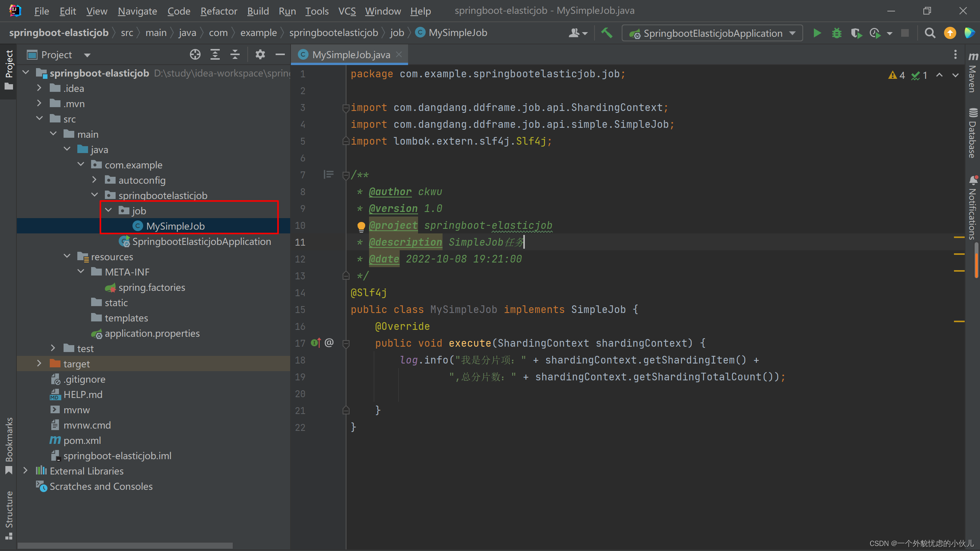Viewport: 980px width, 551px height.
Task: Select Opened File using the crosshair icon
Action: point(195,54)
